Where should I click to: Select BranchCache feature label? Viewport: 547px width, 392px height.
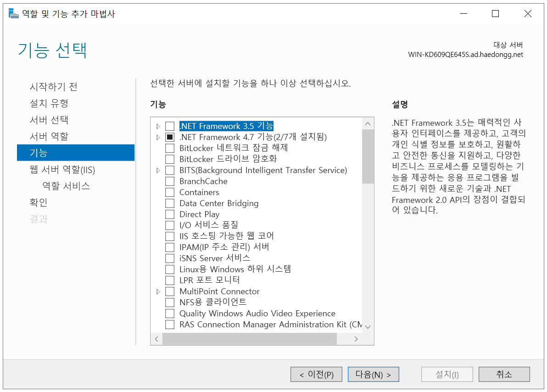(x=203, y=181)
